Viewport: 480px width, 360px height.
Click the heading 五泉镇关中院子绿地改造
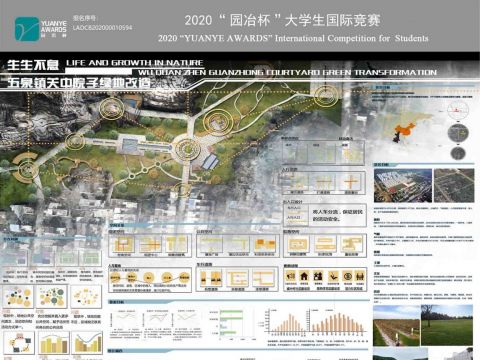pyautogui.click(x=79, y=83)
